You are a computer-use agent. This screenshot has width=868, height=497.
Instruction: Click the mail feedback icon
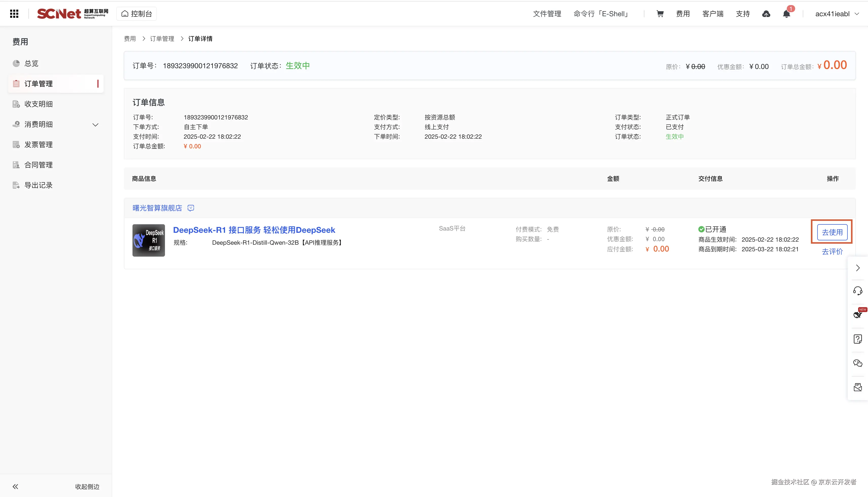[x=858, y=387]
